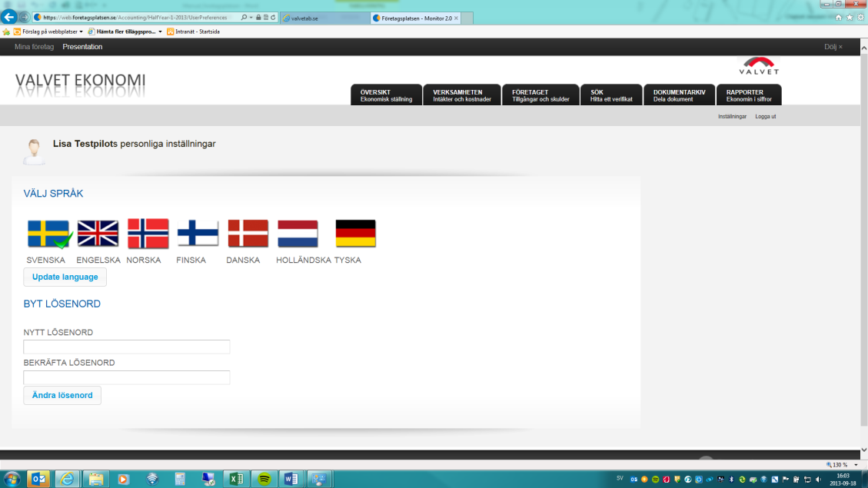Open Internet Explorer in the taskbar
Image resolution: width=868 pixels, height=488 pixels.
pos(67,479)
